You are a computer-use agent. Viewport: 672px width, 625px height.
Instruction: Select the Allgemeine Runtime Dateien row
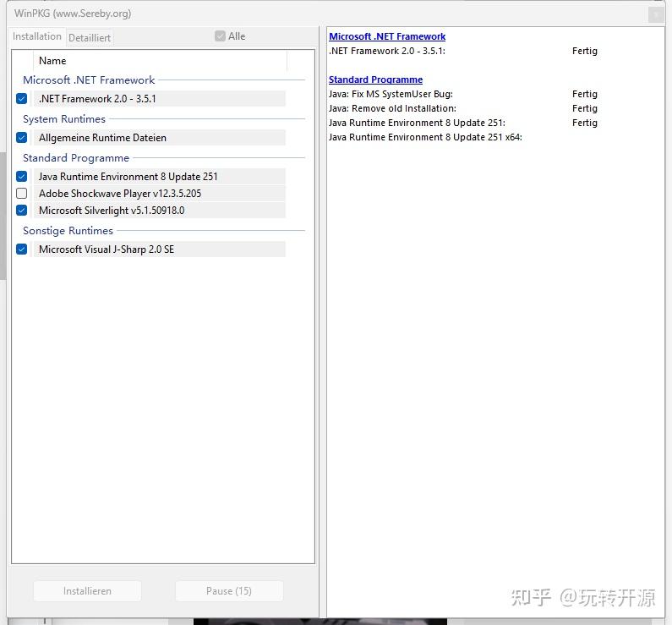point(160,138)
